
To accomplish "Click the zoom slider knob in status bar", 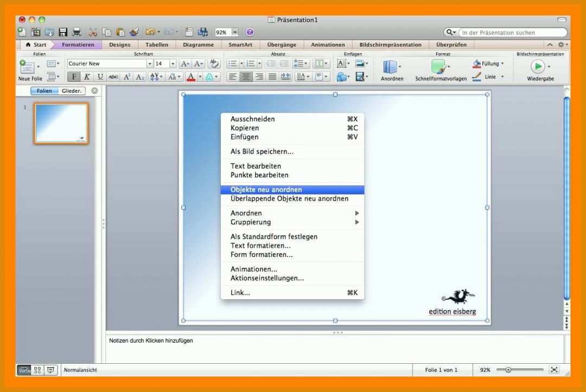I will click(508, 370).
